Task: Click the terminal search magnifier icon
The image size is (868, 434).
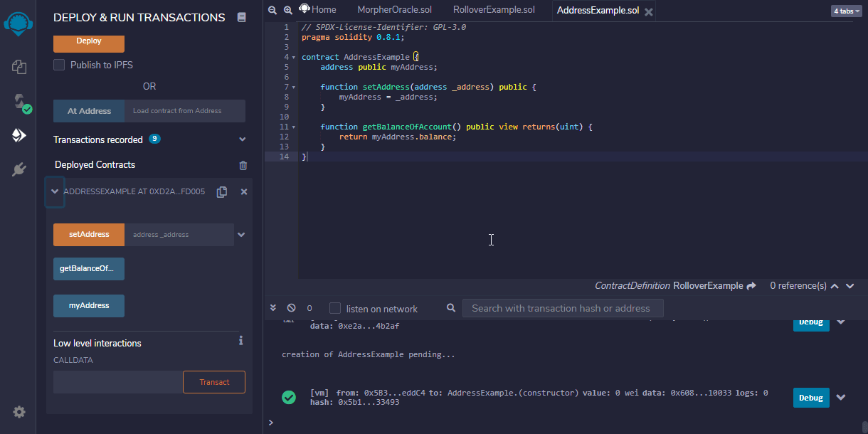Action: click(451, 308)
